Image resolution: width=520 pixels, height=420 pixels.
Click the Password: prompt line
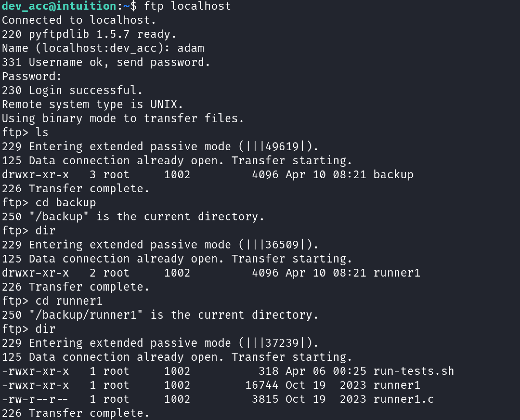pyautogui.click(x=32, y=76)
